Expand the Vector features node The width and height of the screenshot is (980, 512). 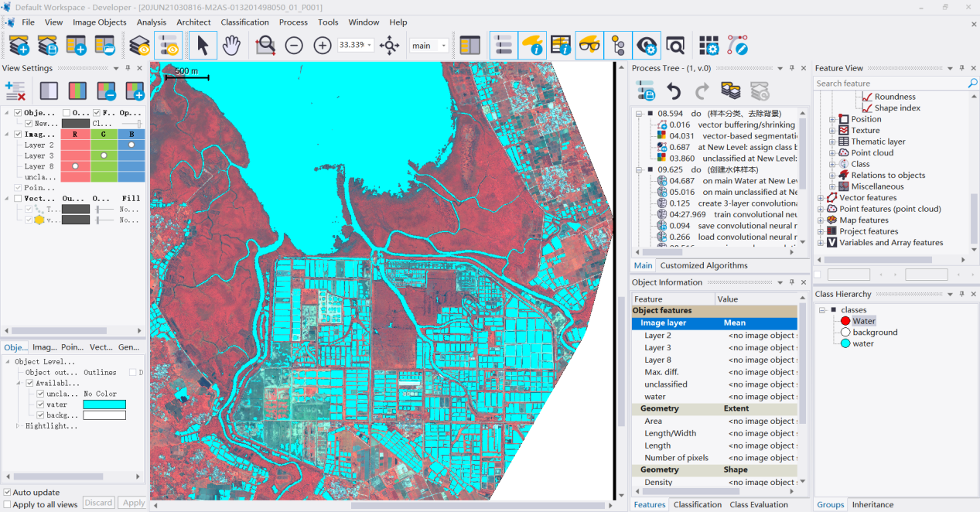tap(821, 198)
